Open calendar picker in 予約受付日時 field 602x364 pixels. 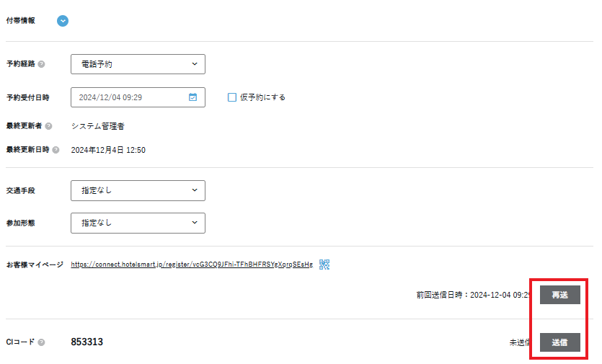(x=192, y=97)
